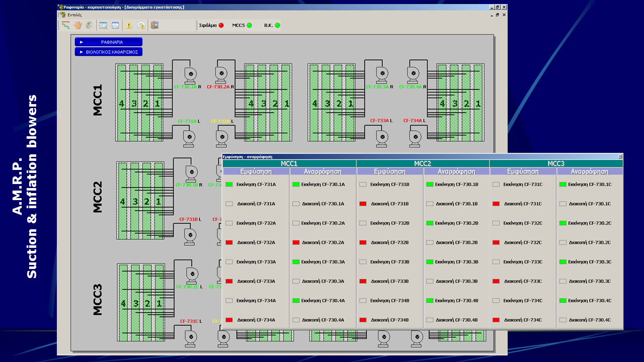The width and height of the screenshot is (644, 362).
Task: Toggle the Διακοπή CF-732A red indicator
Action: tap(229, 242)
